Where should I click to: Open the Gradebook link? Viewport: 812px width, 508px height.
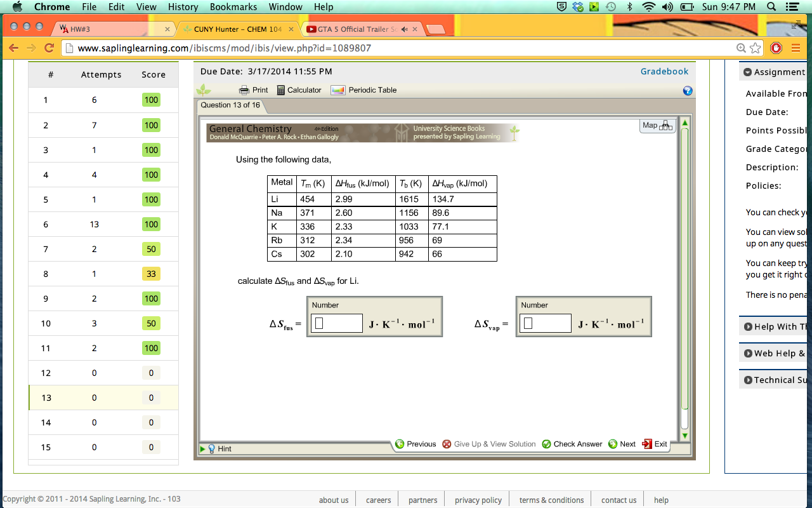[664, 71]
